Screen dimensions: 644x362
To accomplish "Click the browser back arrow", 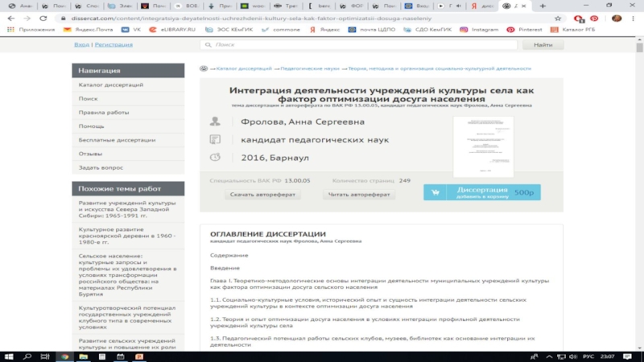I will pyautogui.click(x=10, y=18).
